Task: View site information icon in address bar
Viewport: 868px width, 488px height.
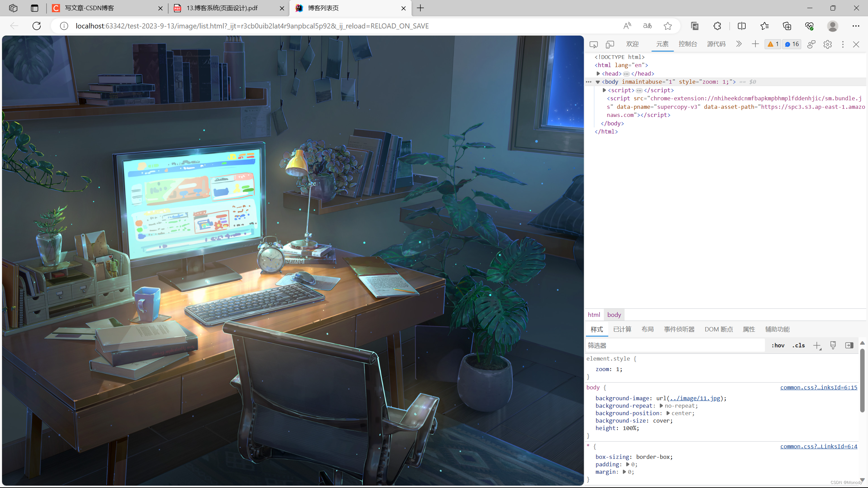Action: coord(64,26)
